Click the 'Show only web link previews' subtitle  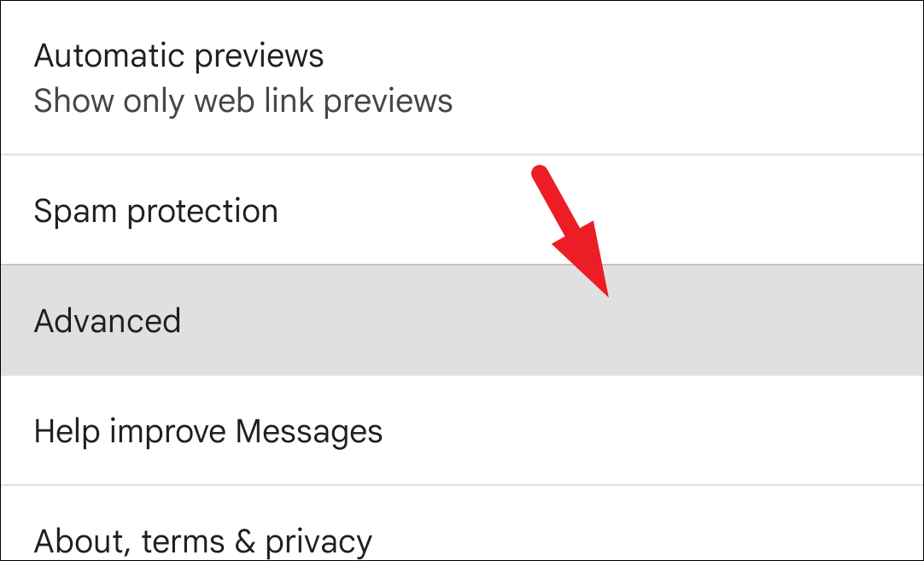243,101
